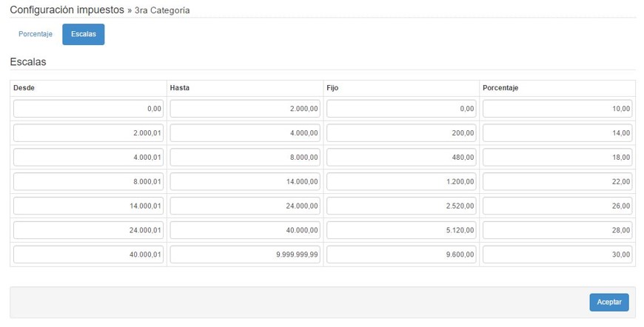
Task: Click the Hasta field showing 2.000,00
Action: (245, 109)
